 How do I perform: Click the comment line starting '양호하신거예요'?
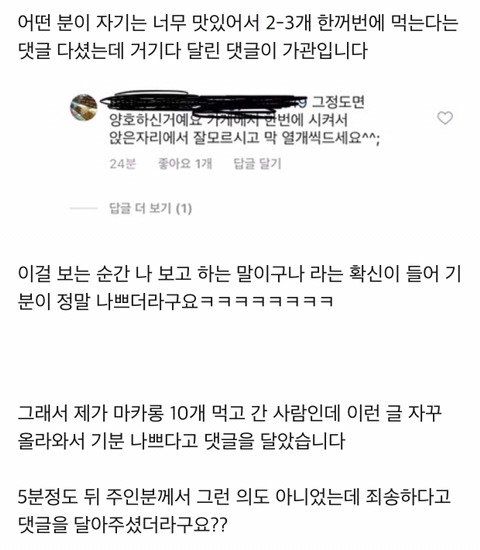coord(228,120)
